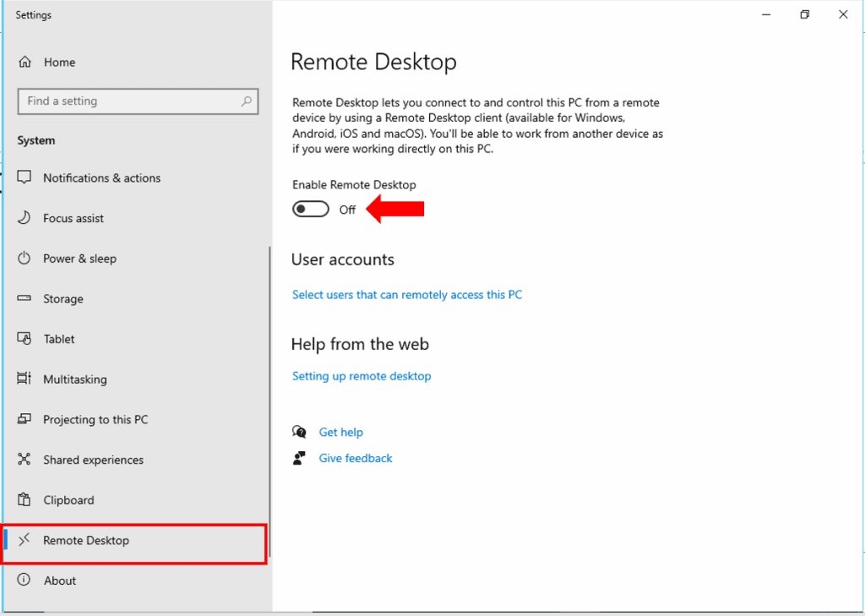Viewport: 865px width, 616px height.
Task: Select the Notifications & actions icon
Action: pyautogui.click(x=24, y=177)
